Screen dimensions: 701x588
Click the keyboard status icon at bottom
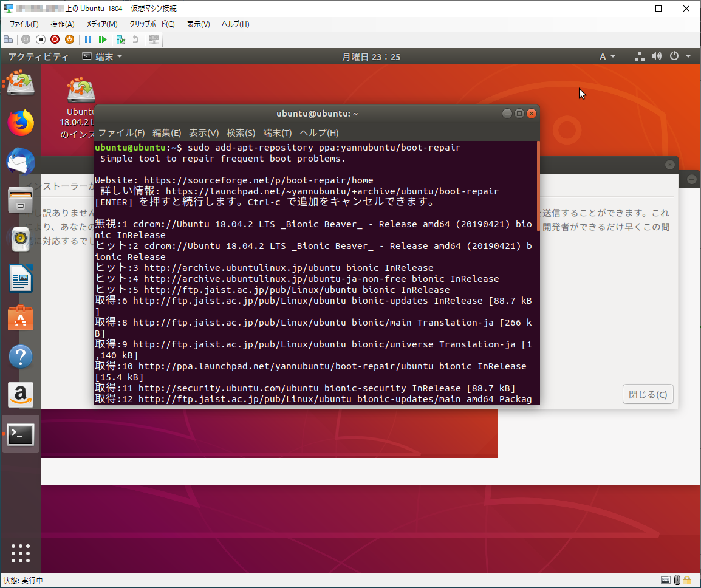[x=666, y=580]
